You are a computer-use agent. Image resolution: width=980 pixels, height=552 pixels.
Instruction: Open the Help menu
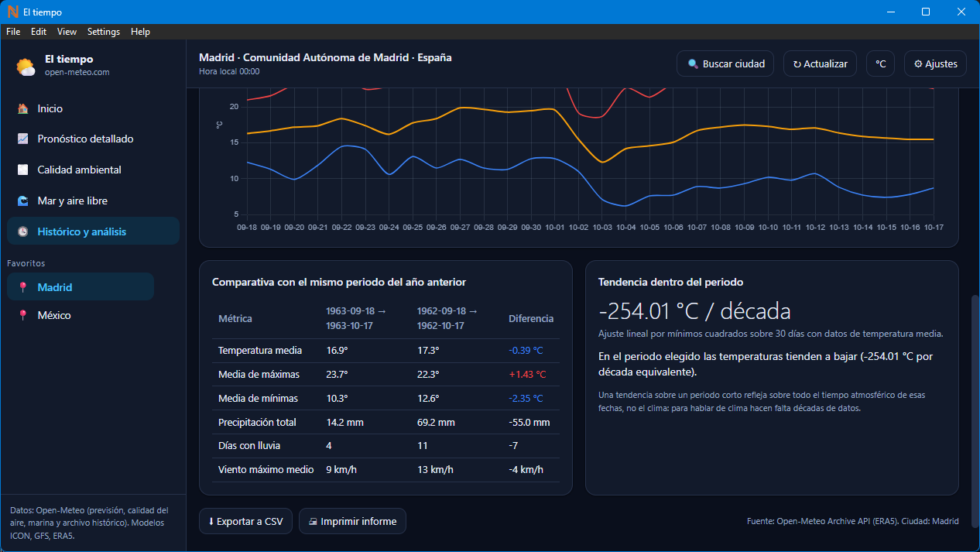pos(140,32)
